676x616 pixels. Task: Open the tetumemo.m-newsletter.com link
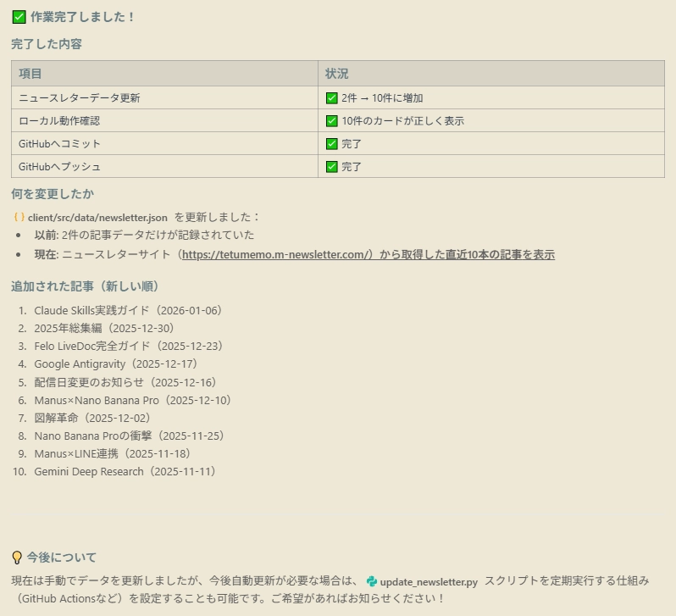click(368, 254)
